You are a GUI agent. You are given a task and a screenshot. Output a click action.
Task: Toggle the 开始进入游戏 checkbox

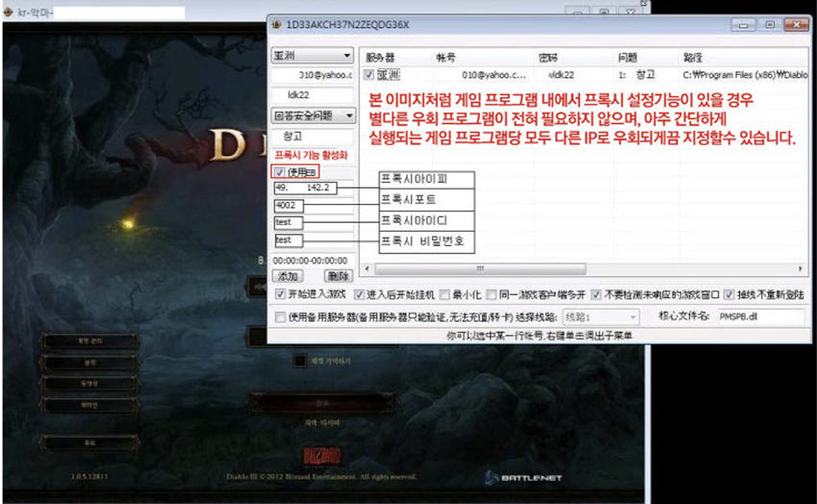click(280, 294)
